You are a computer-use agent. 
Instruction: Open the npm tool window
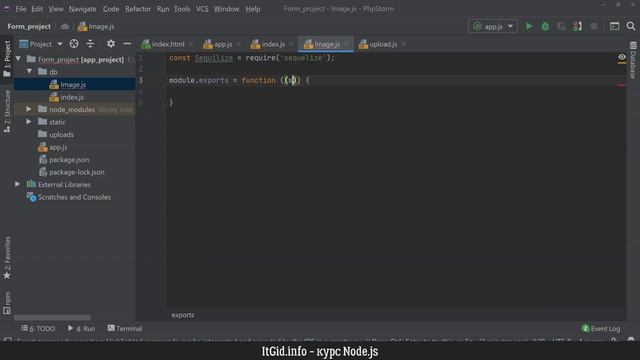7,302
